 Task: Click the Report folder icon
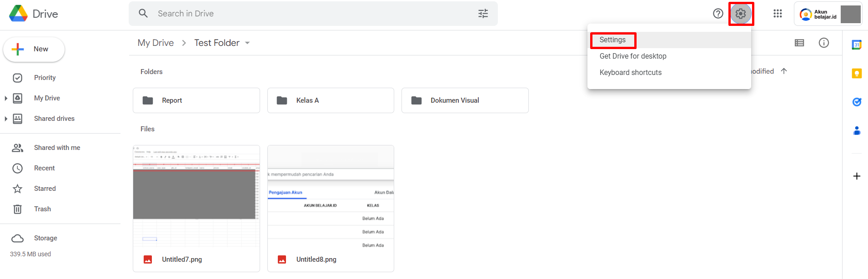(x=148, y=100)
